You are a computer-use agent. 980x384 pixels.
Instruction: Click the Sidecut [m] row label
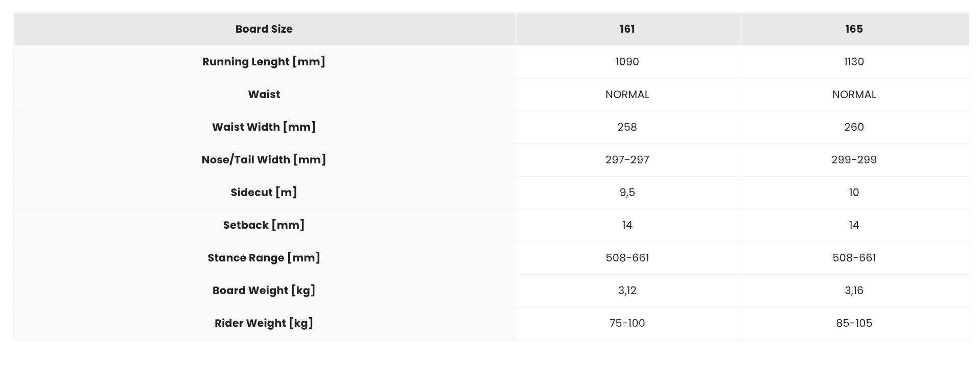[x=264, y=193]
